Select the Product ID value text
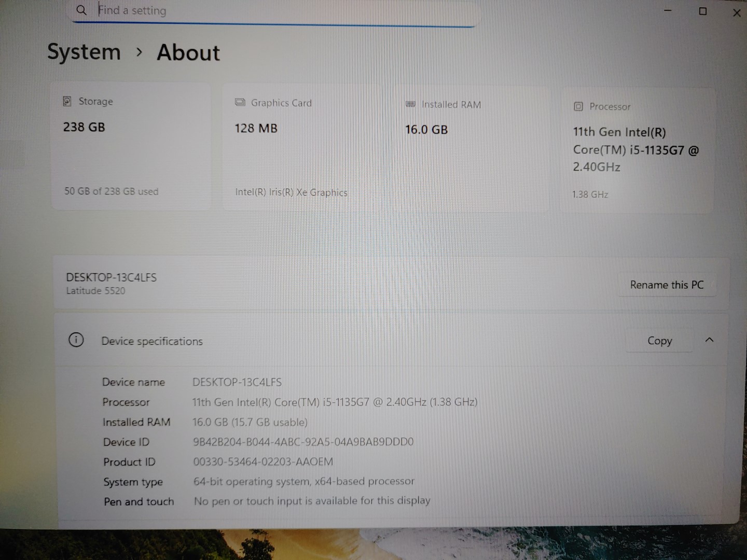747x560 pixels. click(x=263, y=461)
